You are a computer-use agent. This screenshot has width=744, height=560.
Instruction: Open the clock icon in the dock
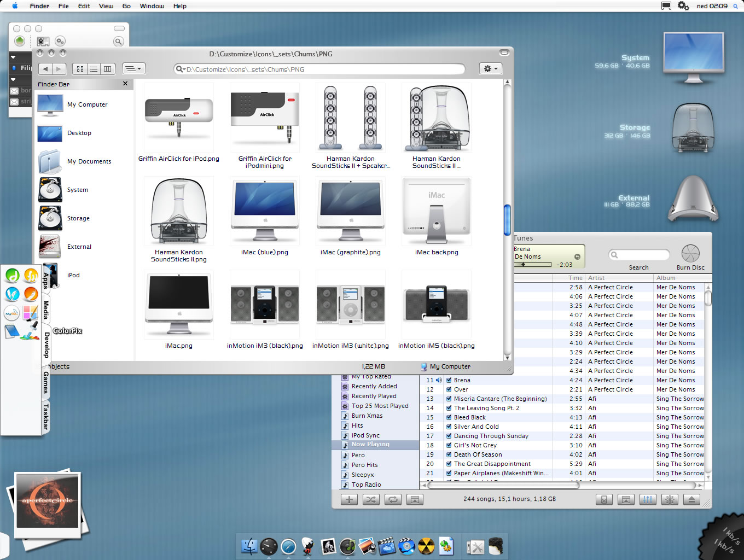click(269, 546)
